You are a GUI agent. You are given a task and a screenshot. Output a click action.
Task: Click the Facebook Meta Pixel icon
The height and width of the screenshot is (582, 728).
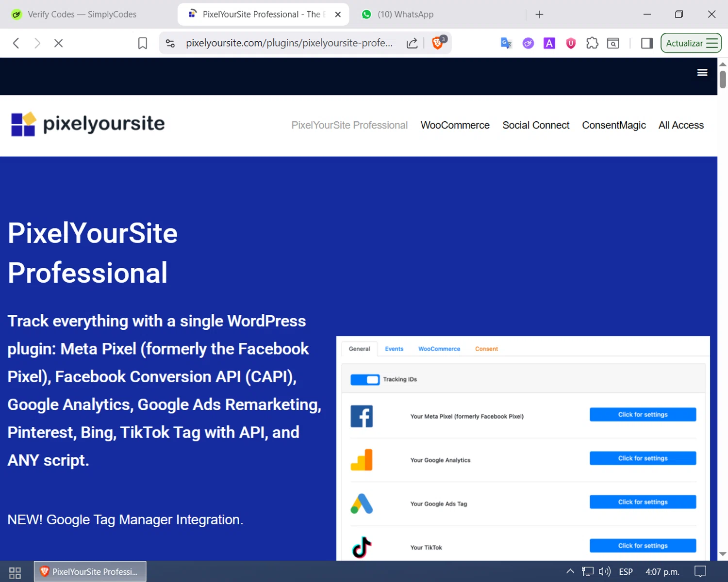point(362,416)
